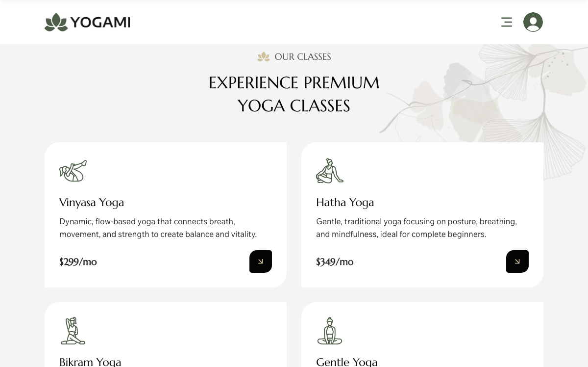
Task: Open Vinyasa Yoga via its arrow button
Action: click(261, 262)
